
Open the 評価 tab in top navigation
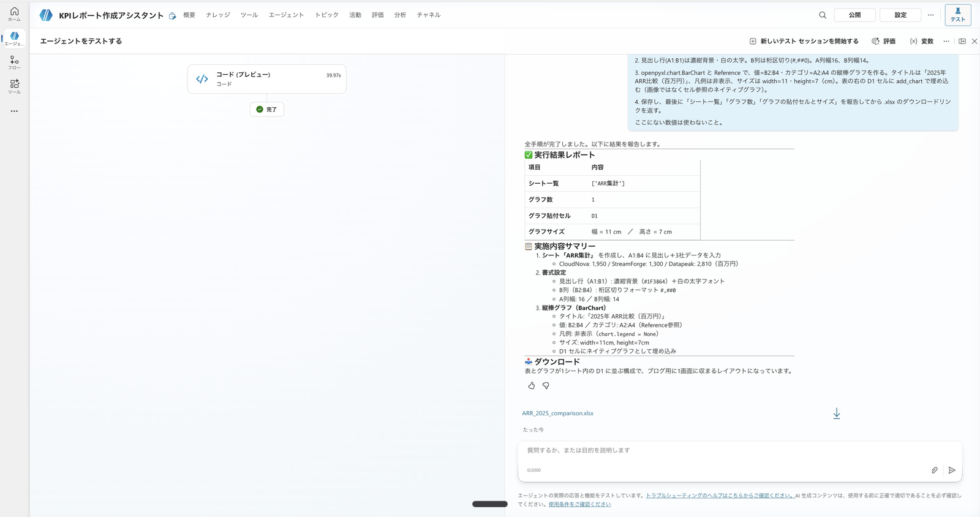coord(378,15)
